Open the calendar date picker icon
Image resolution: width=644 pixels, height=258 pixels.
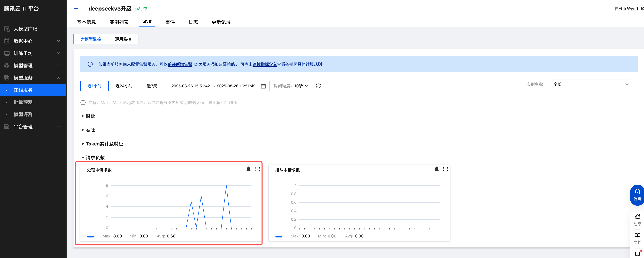coord(263,86)
